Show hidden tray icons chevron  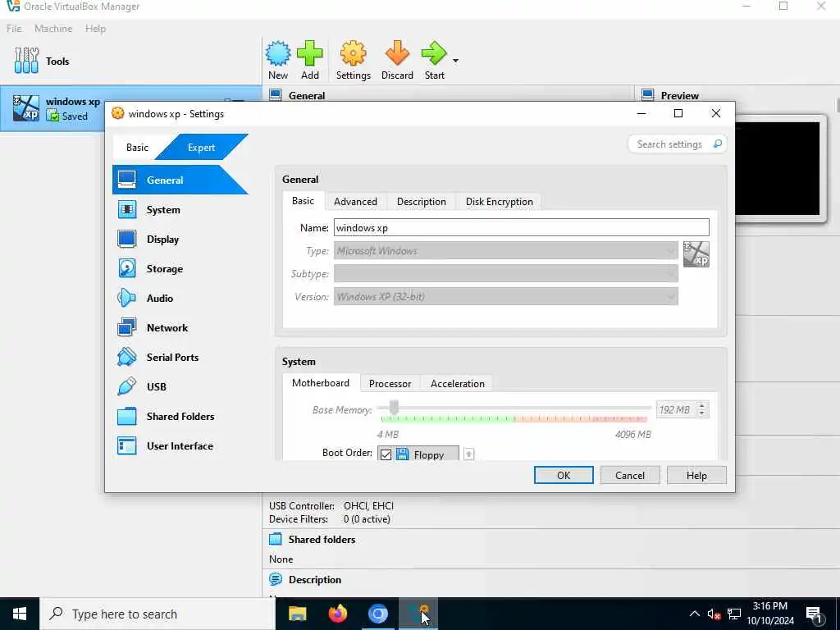click(694, 614)
